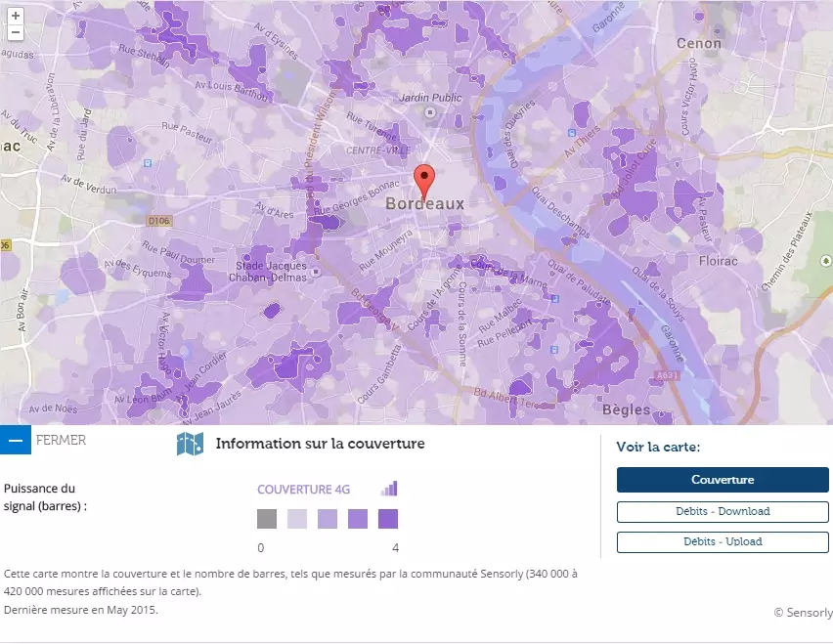Click the Av Thiers street label
Image resolution: width=833 pixels, height=644 pixels.
582,142
